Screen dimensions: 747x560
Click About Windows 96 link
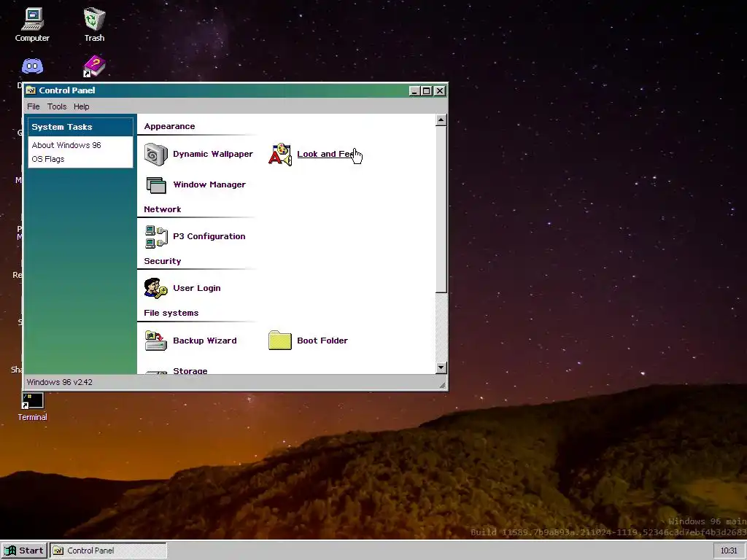(66, 145)
